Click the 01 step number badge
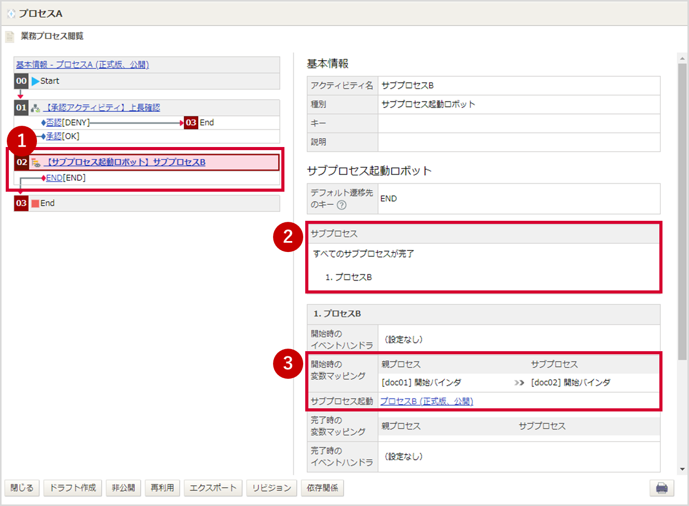689x506 pixels. [x=21, y=108]
